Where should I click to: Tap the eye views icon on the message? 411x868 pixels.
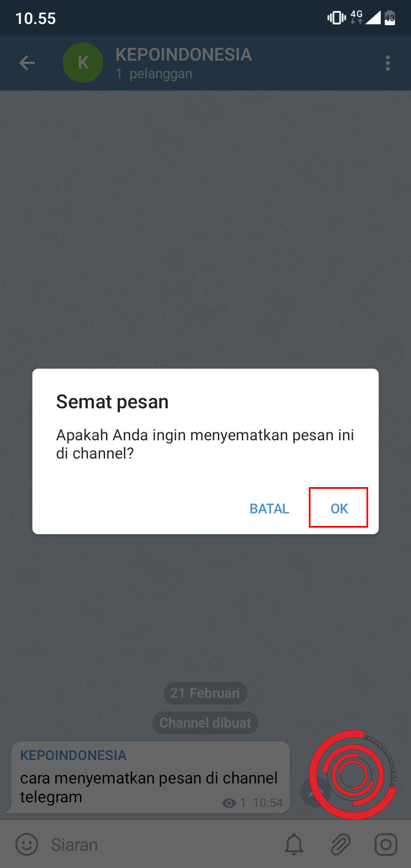click(x=229, y=803)
